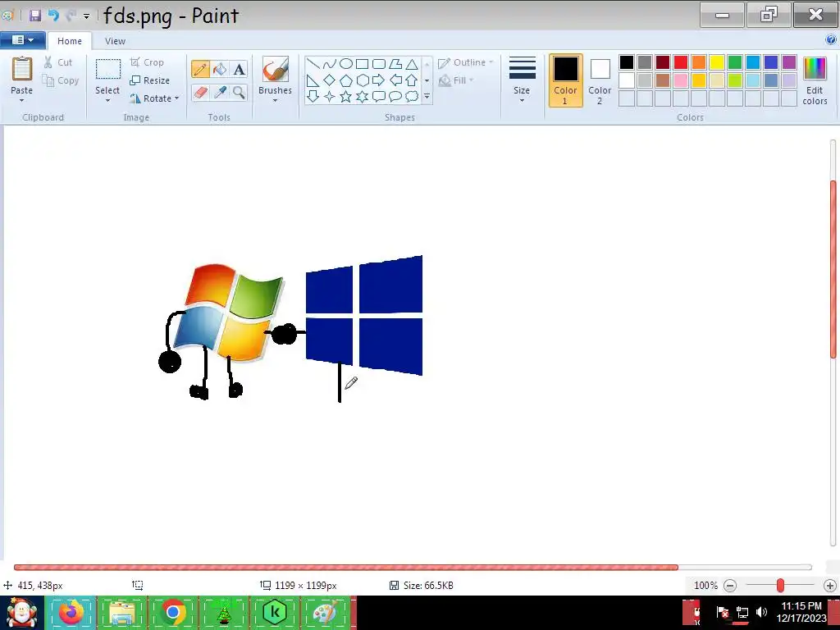Open the Brushes dropdown arrow
Image resolution: width=840 pixels, height=630 pixels.
click(x=276, y=101)
